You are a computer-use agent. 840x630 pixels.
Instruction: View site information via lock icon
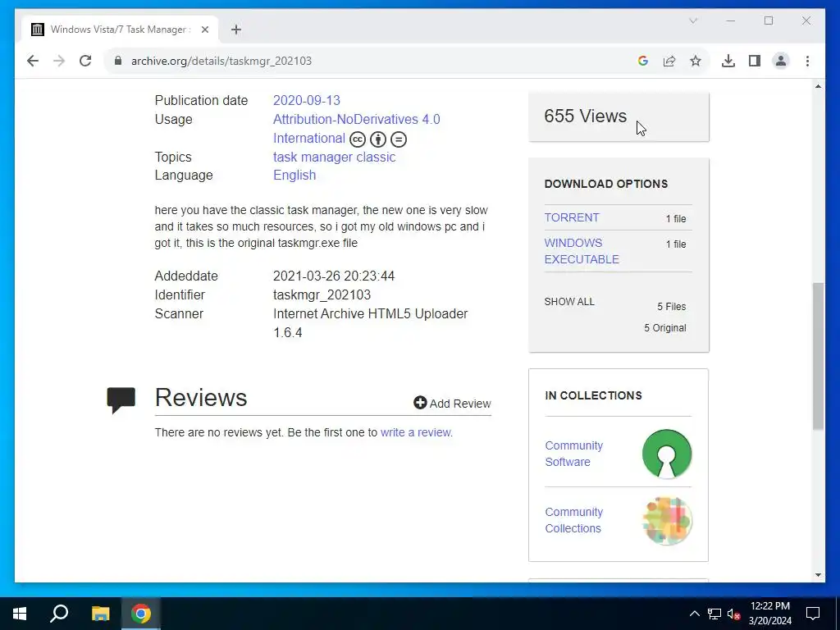(x=118, y=61)
